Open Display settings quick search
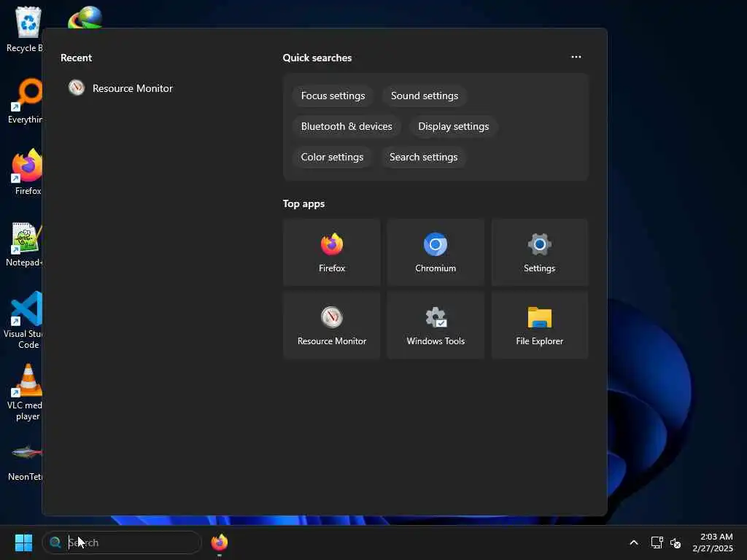 454,126
